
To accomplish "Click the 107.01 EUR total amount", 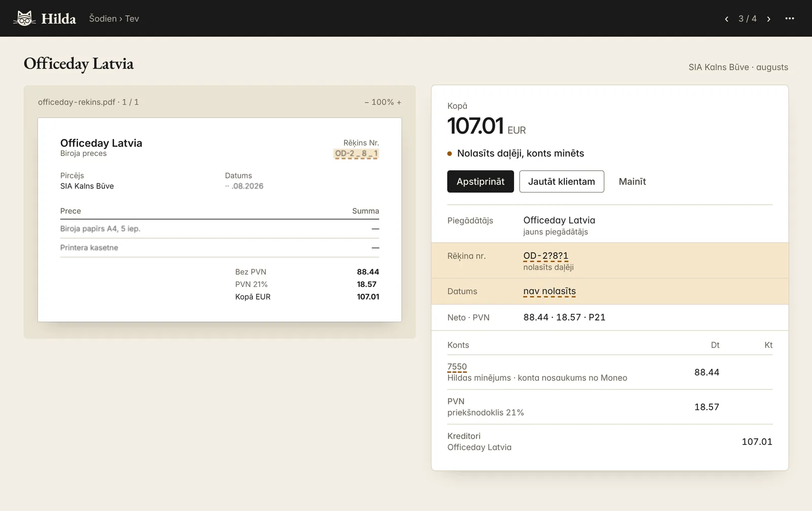I will point(486,126).
